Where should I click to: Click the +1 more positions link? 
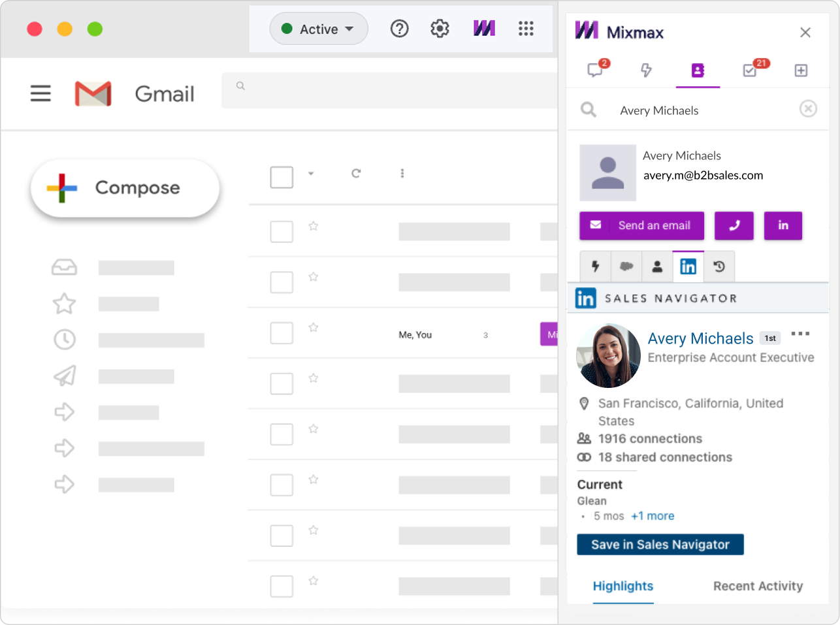tap(653, 516)
